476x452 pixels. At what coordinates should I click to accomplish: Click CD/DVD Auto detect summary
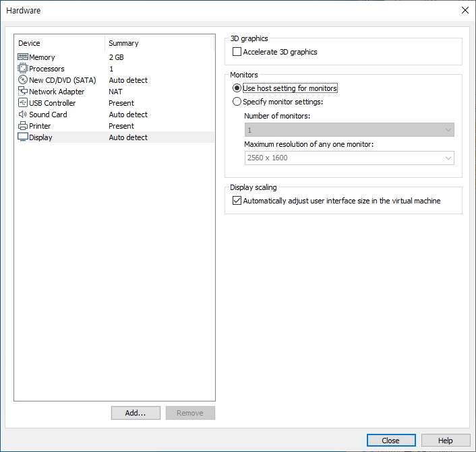coord(128,80)
